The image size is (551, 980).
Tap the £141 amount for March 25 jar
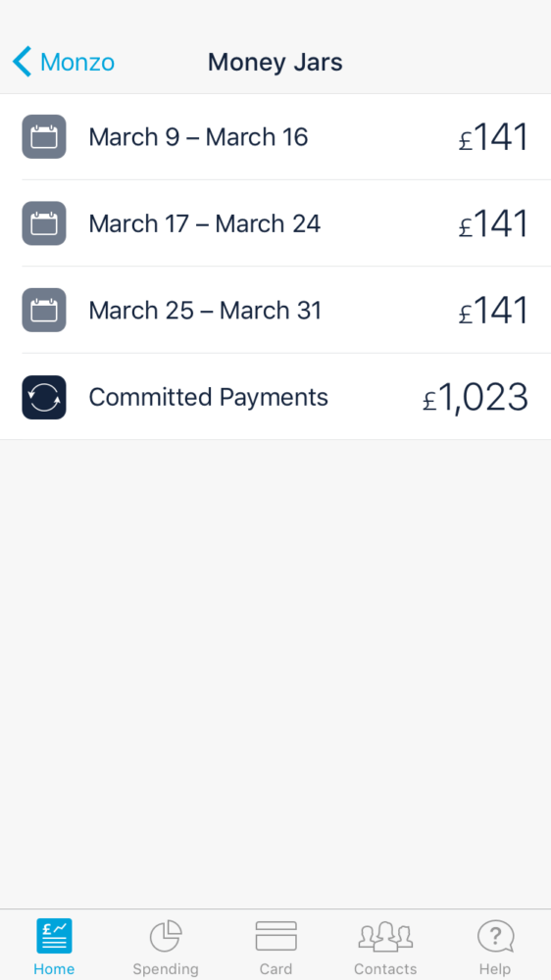click(x=493, y=312)
